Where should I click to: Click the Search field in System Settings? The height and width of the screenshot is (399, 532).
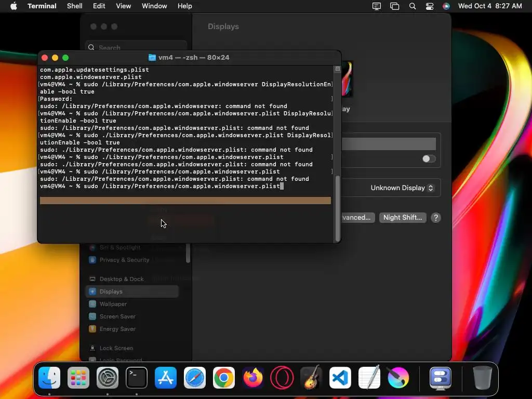136,46
